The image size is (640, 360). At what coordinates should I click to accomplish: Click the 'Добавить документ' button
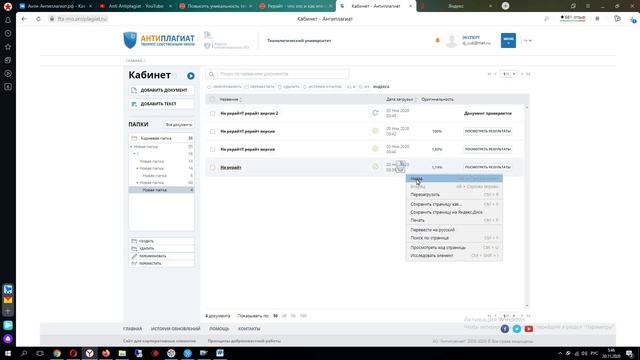pos(161,90)
